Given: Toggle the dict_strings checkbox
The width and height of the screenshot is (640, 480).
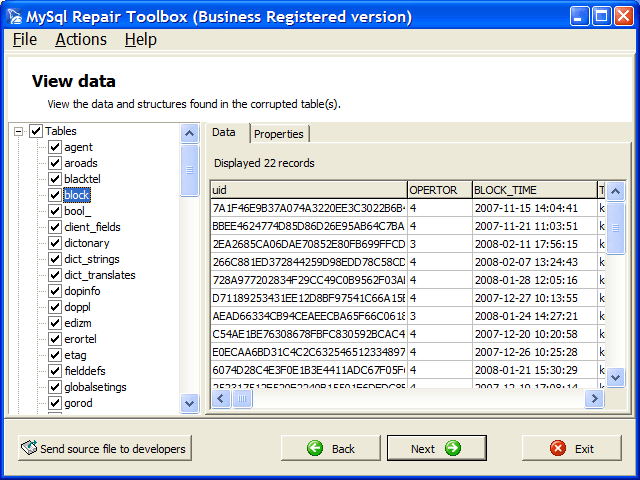Looking at the screenshot, I should [55, 259].
